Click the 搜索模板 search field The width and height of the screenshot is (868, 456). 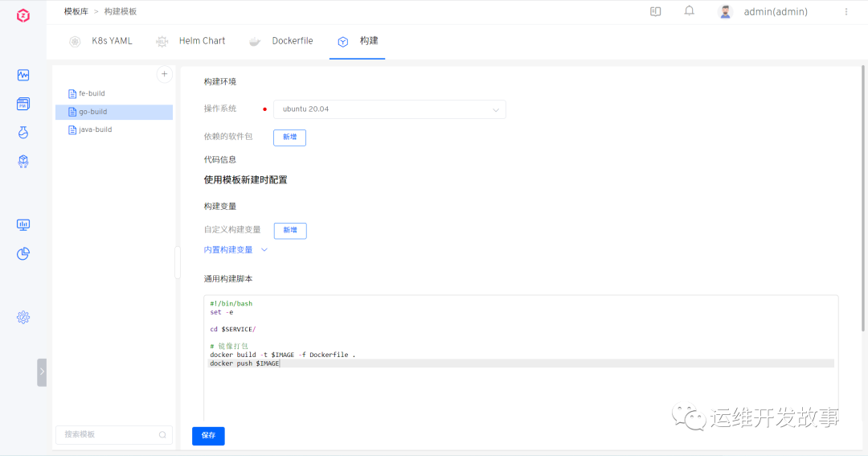[114, 435]
